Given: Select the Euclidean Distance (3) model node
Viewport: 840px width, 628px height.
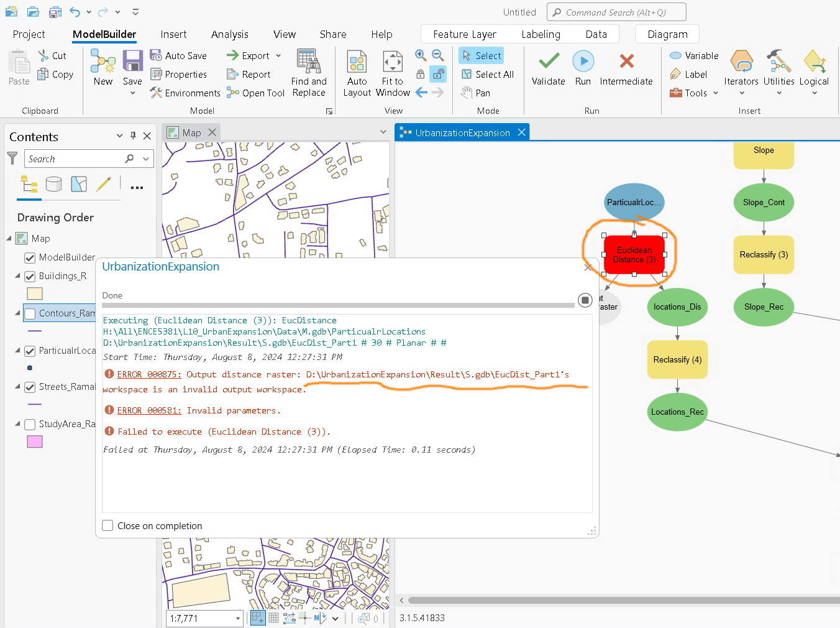Looking at the screenshot, I should point(634,255).
